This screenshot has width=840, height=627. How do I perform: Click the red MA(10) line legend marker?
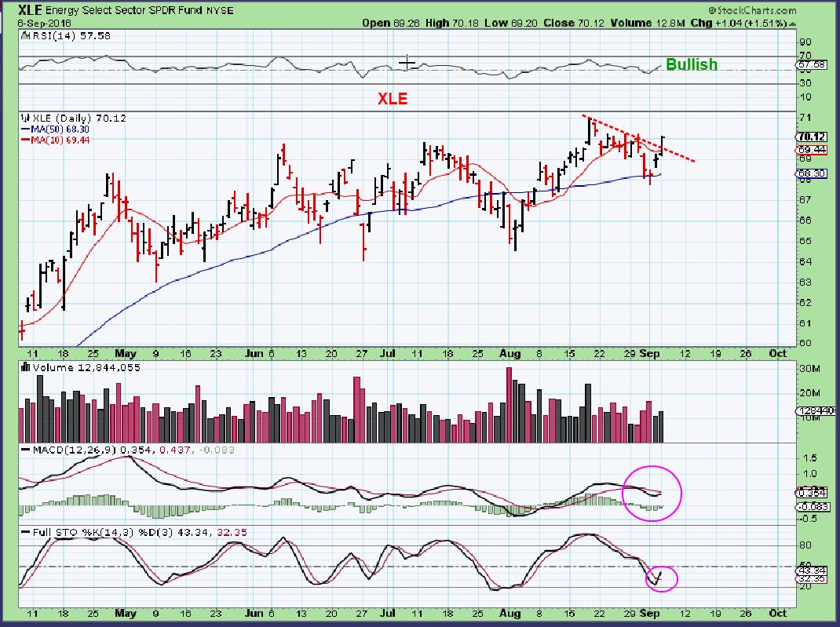(26, 140)
